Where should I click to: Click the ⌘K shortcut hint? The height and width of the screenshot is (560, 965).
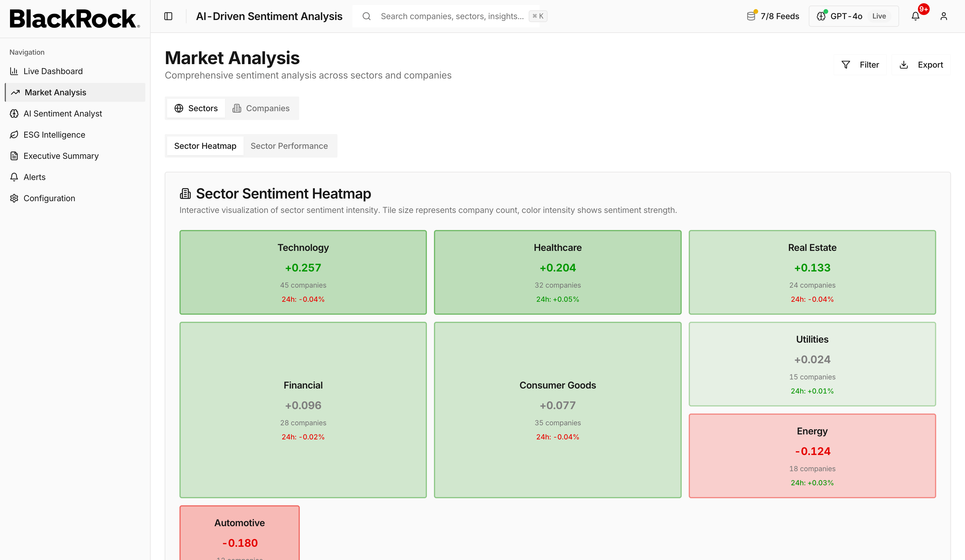tap(538, 16)
